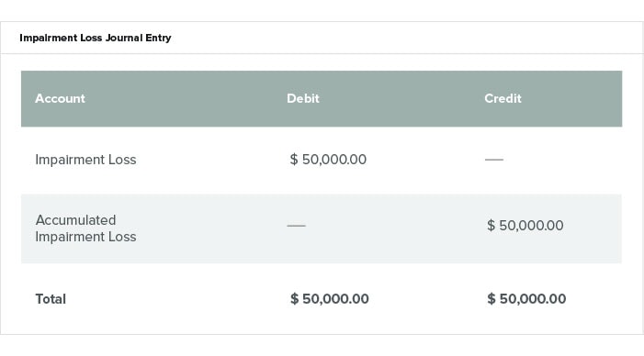Click the Total row label
The height and width of the screenshot is (356, 644).
pyautogui.click(x=51, y=299)
